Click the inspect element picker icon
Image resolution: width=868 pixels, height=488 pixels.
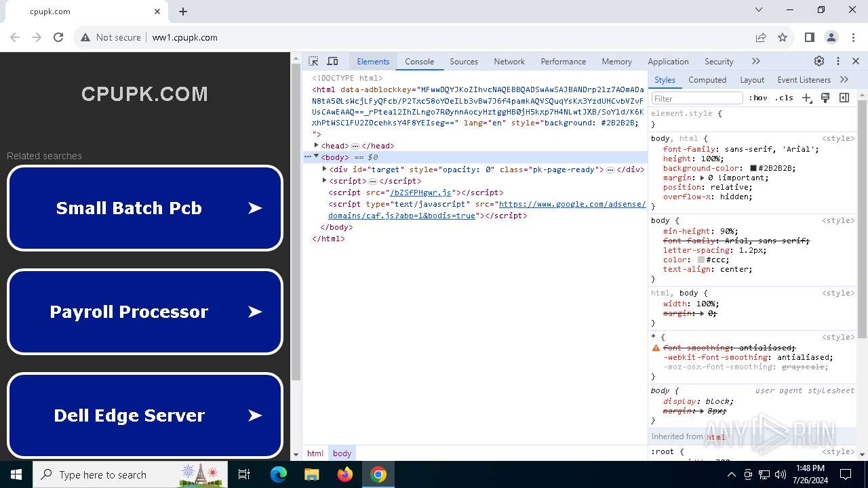[x=313, y=61]
